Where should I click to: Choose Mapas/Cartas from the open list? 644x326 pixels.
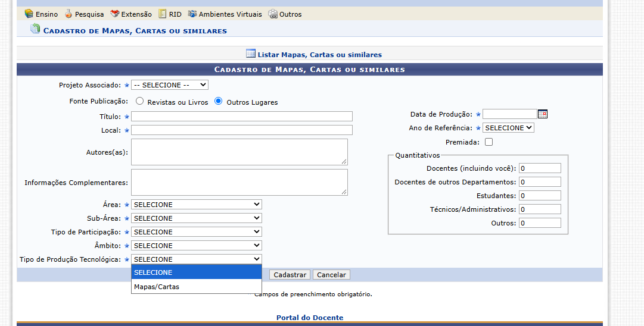coord(197,287)
